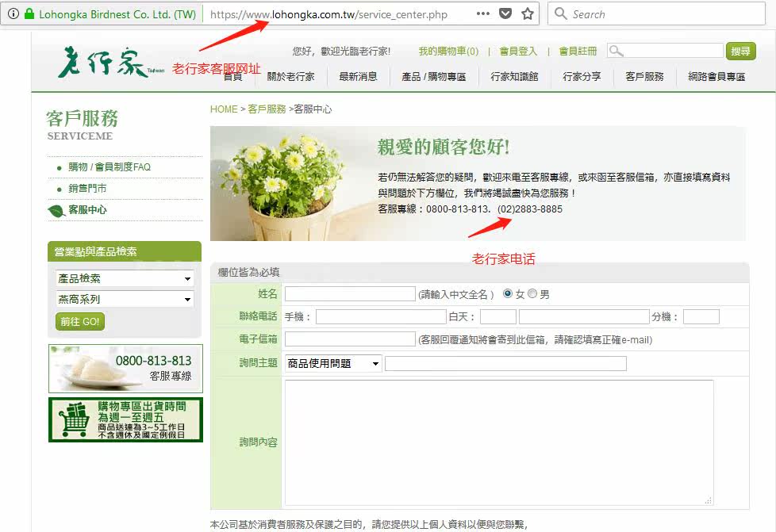Open 行家分享 menu item
776x532 pixels.
[582, 77]
